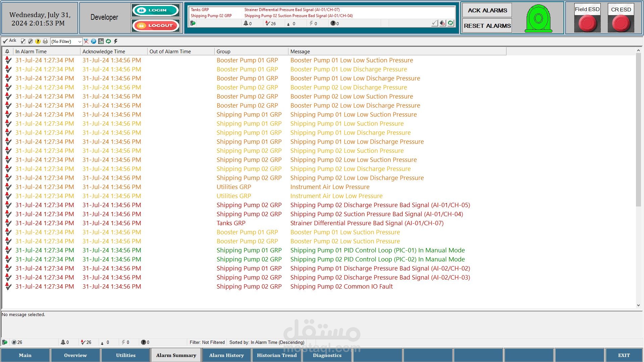This screenshot has height=362, width=644.
Task: Open the No Filter dropdown
Action: click(x=66, y=42)
